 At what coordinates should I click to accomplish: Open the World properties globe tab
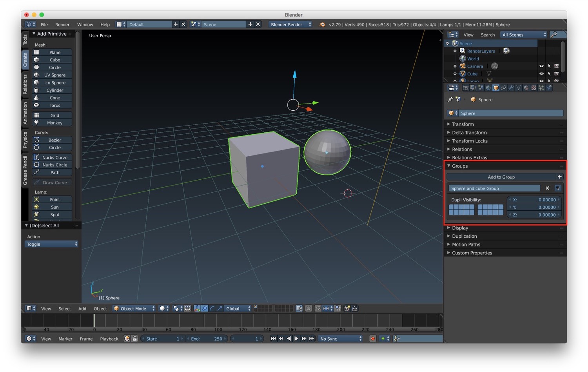click(488, 88)
